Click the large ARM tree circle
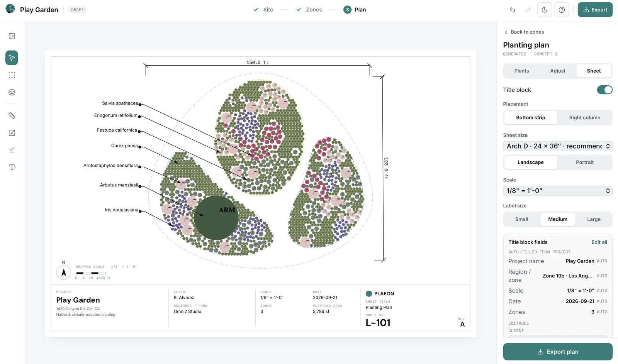The image size is (618, 364). point(216,218)
